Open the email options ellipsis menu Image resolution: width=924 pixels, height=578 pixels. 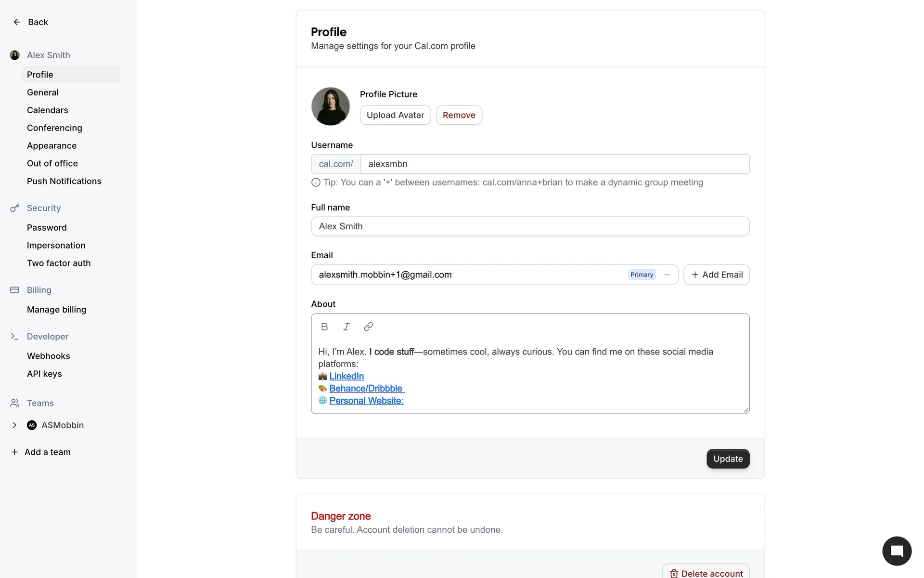click(667, 275)
